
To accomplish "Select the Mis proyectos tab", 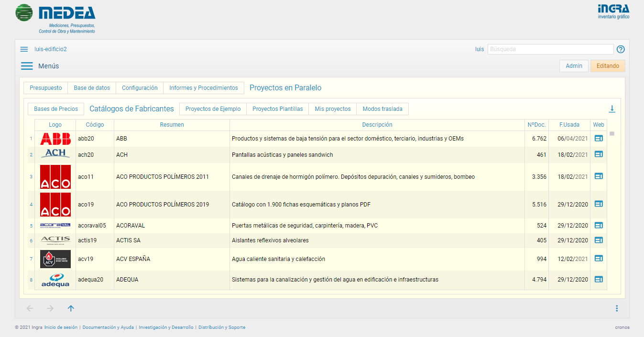I will point(332,109).
